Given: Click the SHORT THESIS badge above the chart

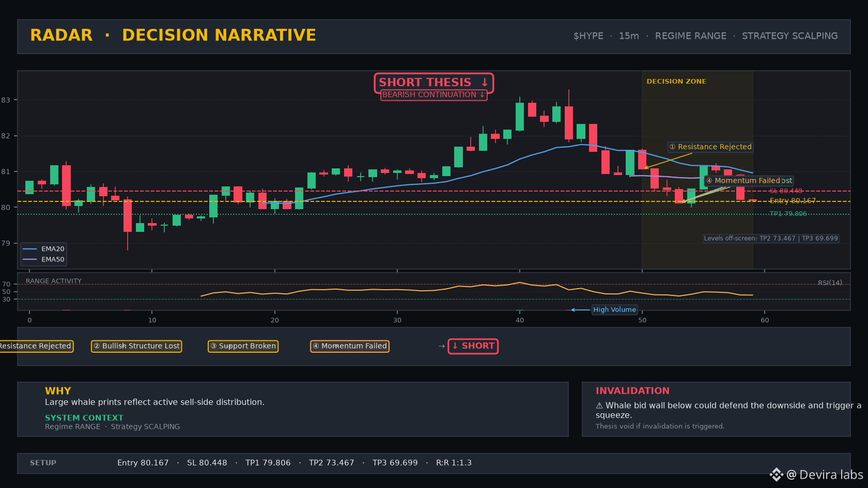Looking at the screenshot, I should click(433, 83).
